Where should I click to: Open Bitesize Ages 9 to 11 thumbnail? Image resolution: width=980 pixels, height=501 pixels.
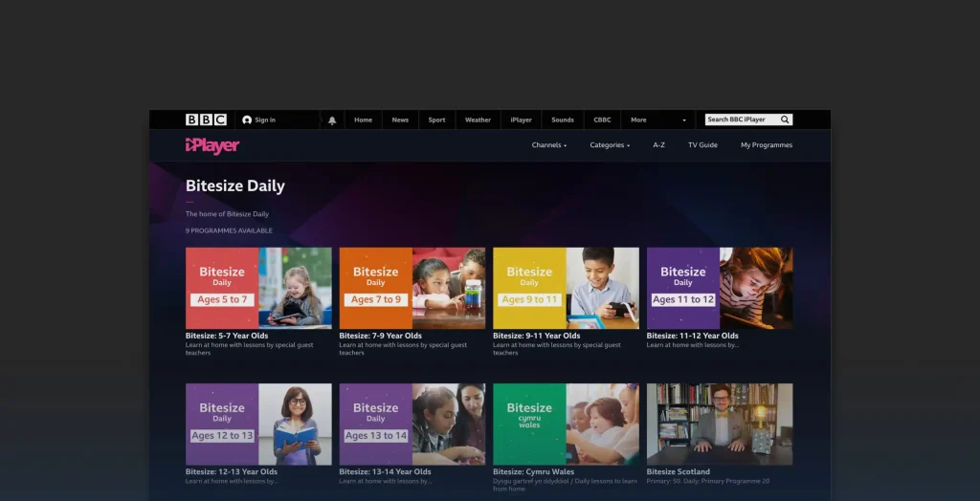tap(567, 288)
